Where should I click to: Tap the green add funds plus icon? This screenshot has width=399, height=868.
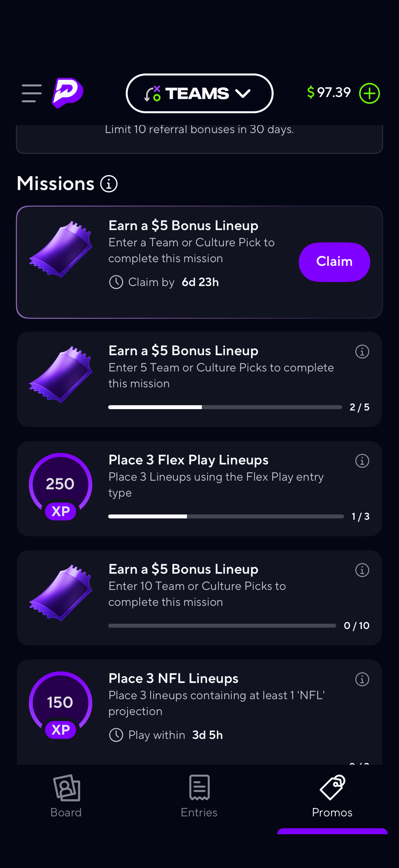tap(369, 93)
